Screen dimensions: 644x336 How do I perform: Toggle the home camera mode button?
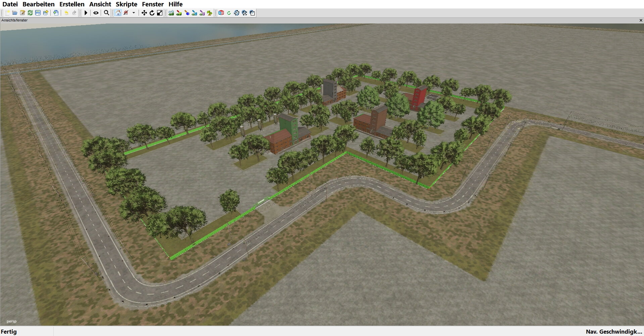pyautogui.click(x=118, y=13)
